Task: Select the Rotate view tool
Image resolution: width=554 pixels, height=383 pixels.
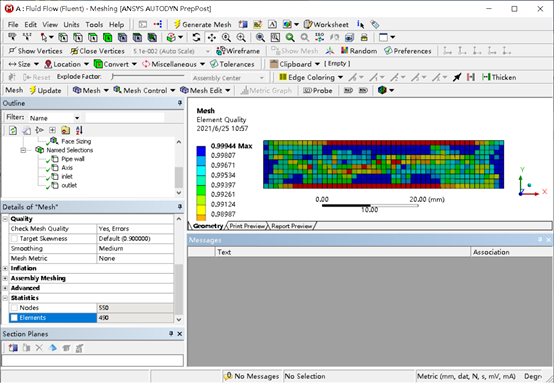Action: pyautogui.click(x=196, y=37)
